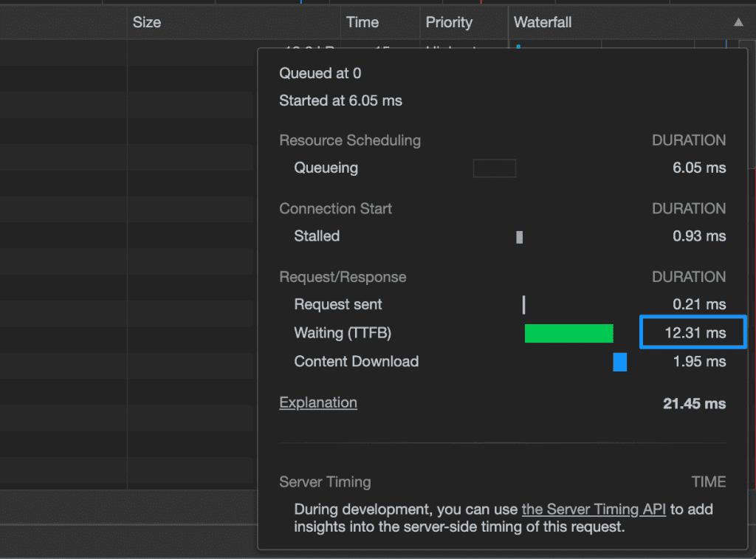Click the gray Stalled bar
This screenshot has height=559, width=756.
point(520,237)
